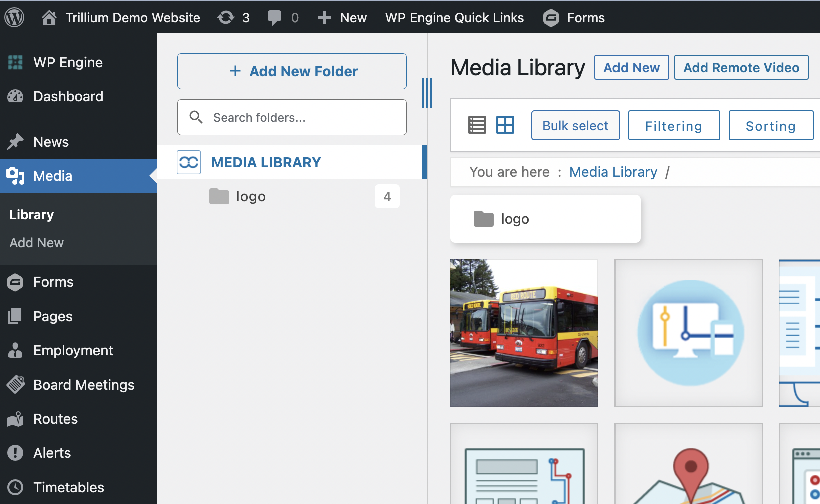
Task: Open the buses photo thumbnail
Action: tap(524, 333)
